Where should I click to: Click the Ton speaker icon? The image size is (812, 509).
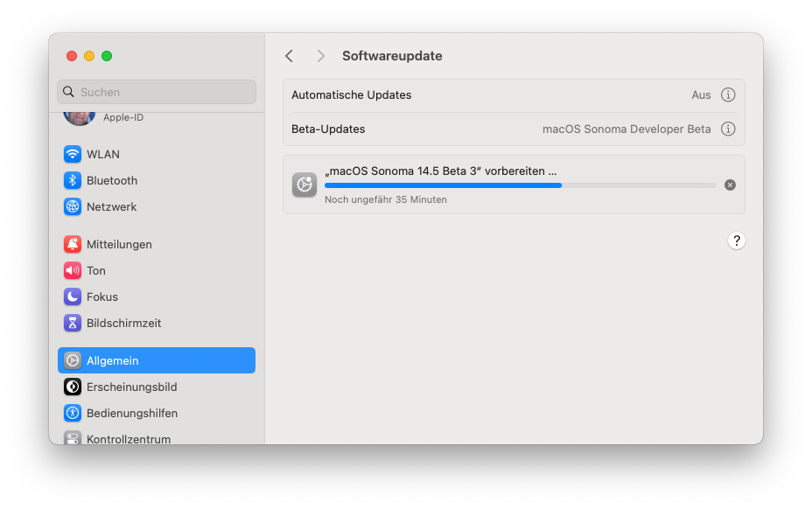pos(73,271)
